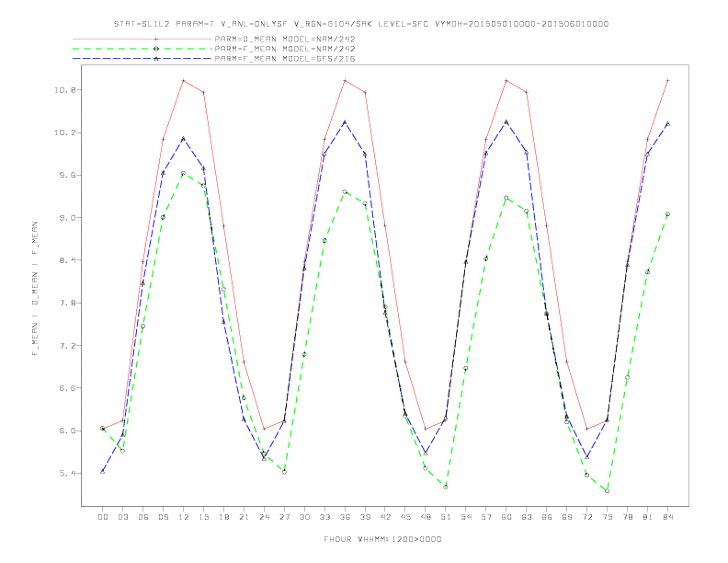Image resolution: width=728 pixels, height=563 pixels.
Task: Click the x-axis forecast hour 15
Action: click(x=203, y=517)
